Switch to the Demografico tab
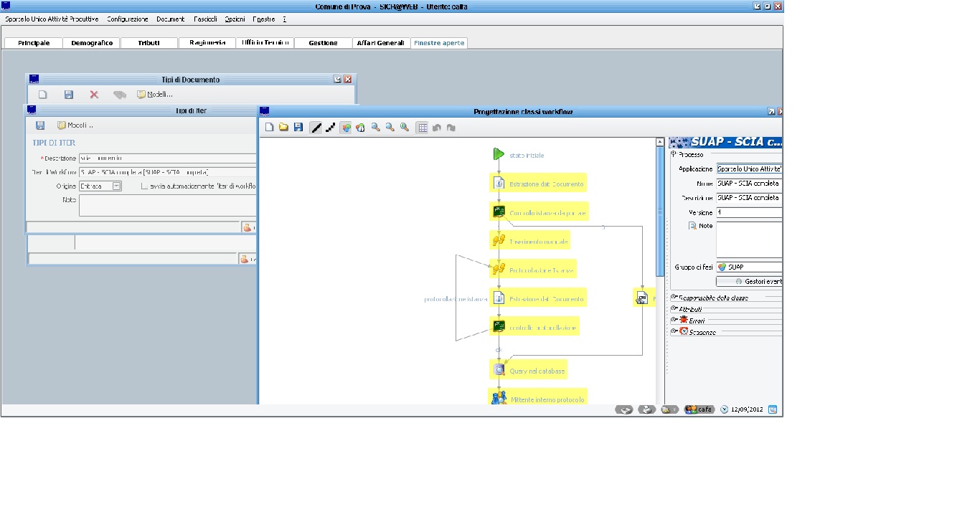 tap(92, 43)
